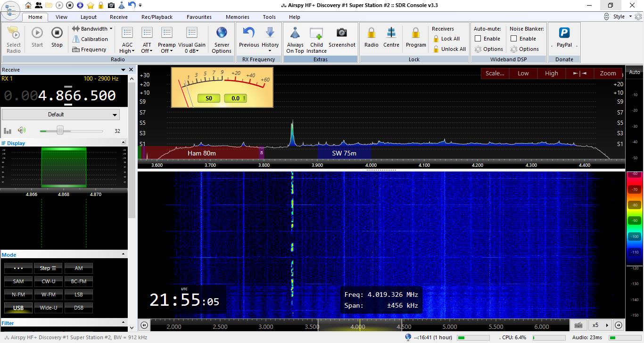
Task: Open the Memories ribbon tab
Action: 237,17
